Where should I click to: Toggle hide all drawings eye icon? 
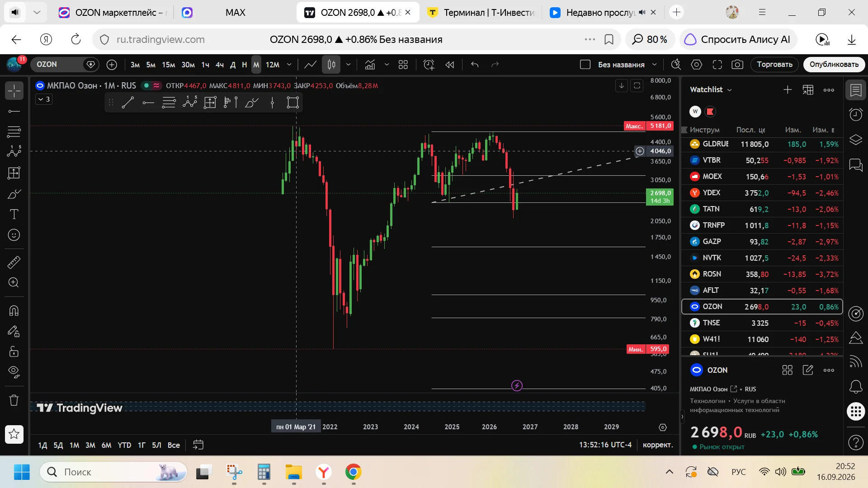coord(14,372)
